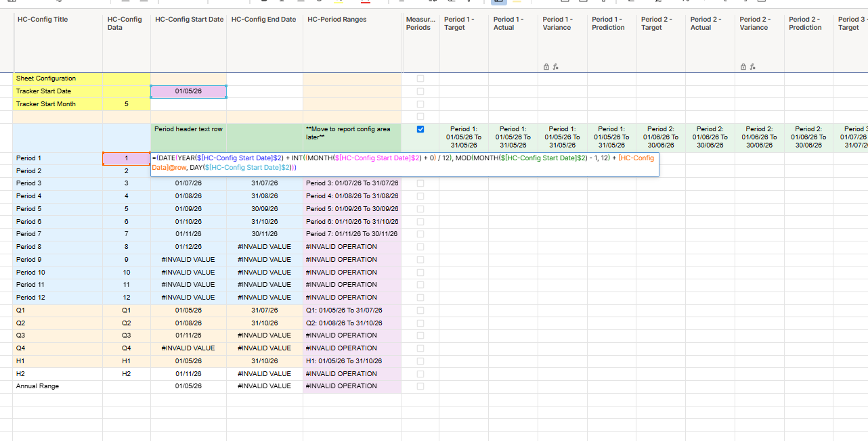Click the 'Period 1' title cell

[58, 158]
